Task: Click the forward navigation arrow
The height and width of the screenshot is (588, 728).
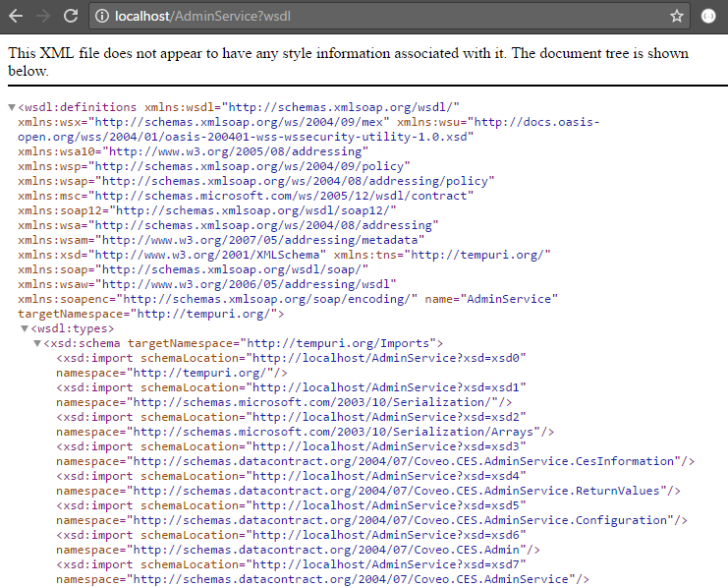Action: coord(43,17)
